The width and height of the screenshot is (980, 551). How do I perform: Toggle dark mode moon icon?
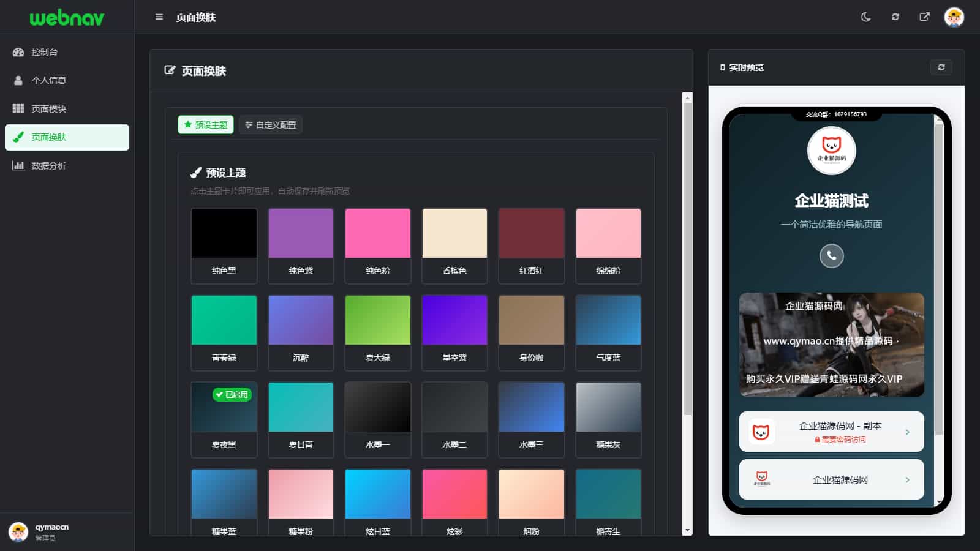tap(865, 17)
